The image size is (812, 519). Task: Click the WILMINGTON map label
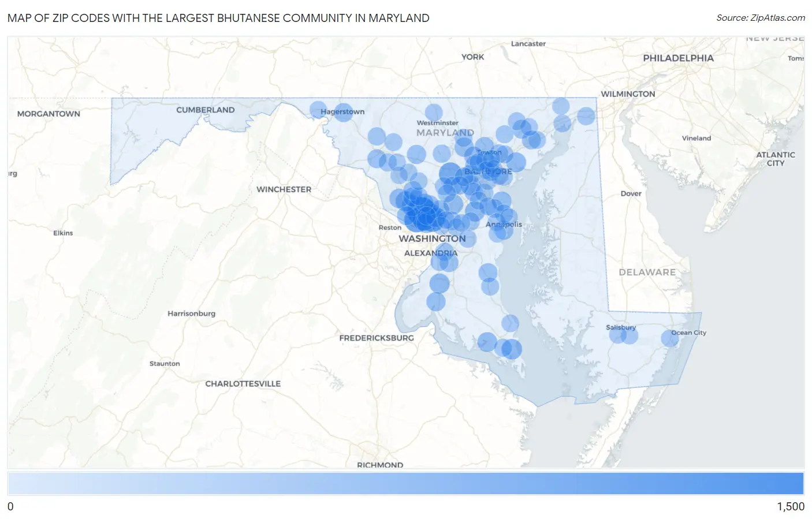(628, 94)
